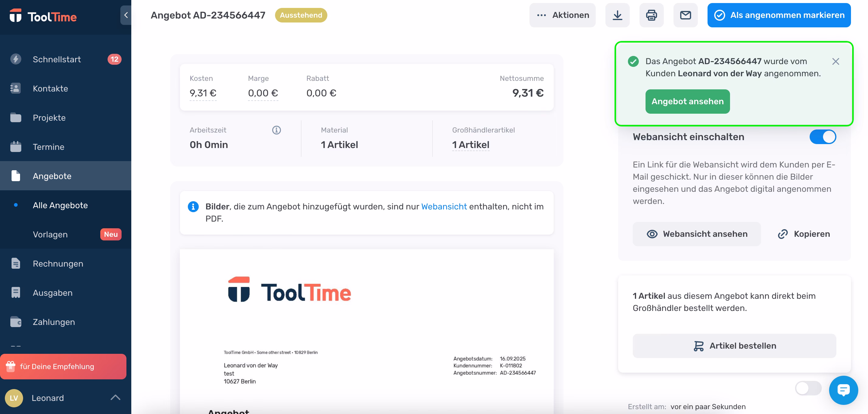
Task: Click the LV user avatar
Action: click(x=14, y=398)
